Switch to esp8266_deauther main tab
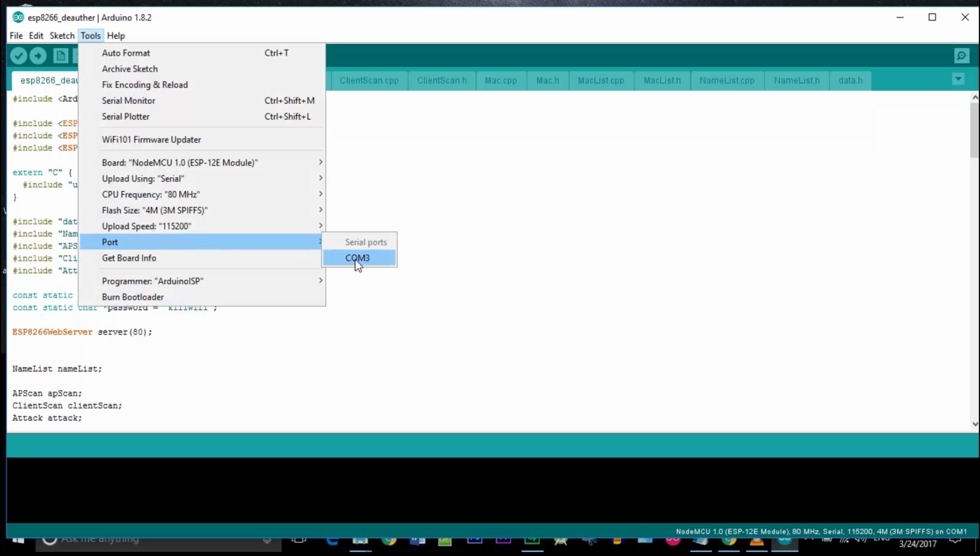 [x=46, y=81]
